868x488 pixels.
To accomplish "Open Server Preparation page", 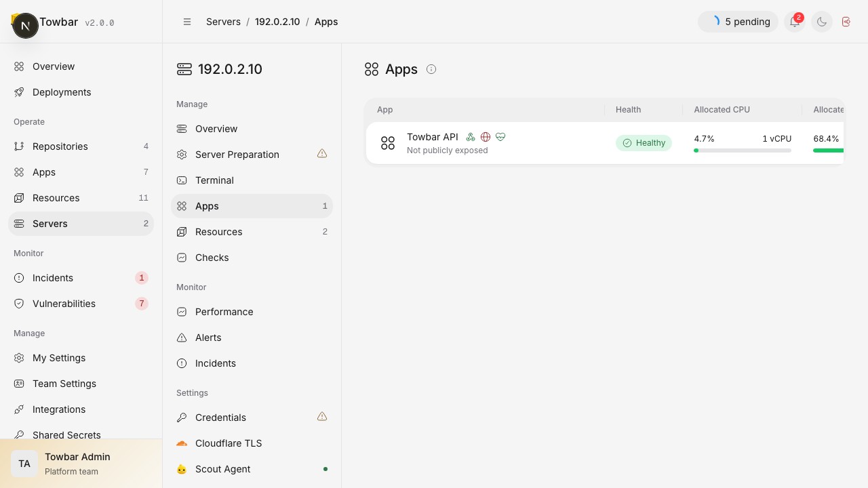I will pyautogui.click(x=252, y=155).
